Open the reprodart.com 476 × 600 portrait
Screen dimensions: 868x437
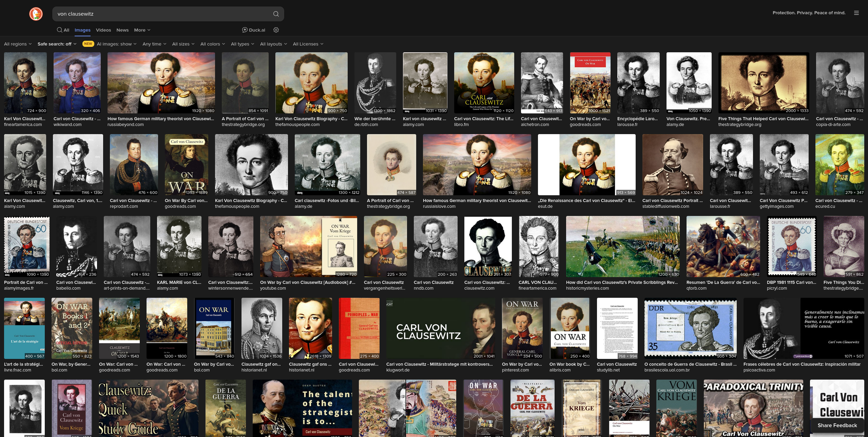click(134, 165)
